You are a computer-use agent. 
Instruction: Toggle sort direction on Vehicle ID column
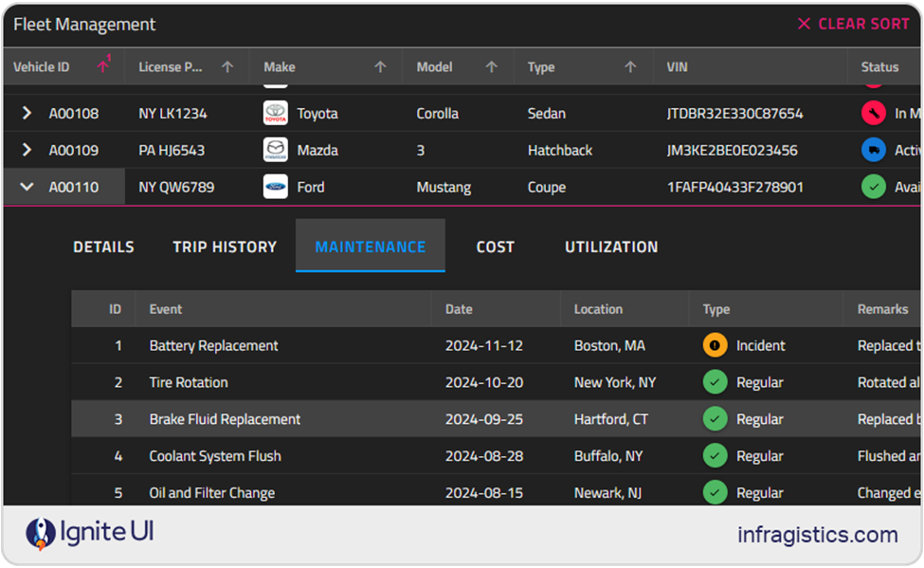pyautogui.click(x=102, y=66)
